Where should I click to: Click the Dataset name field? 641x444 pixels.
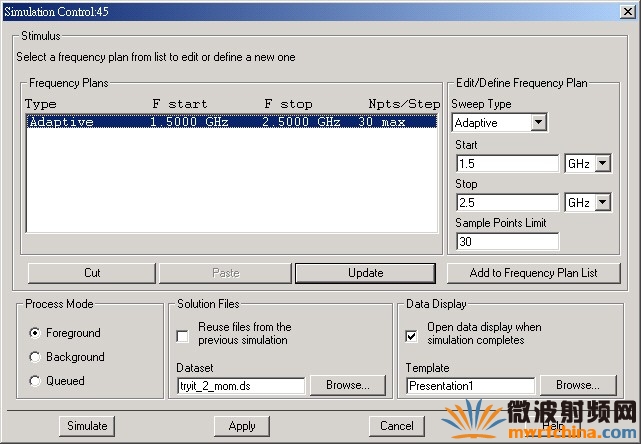point(241,386)
